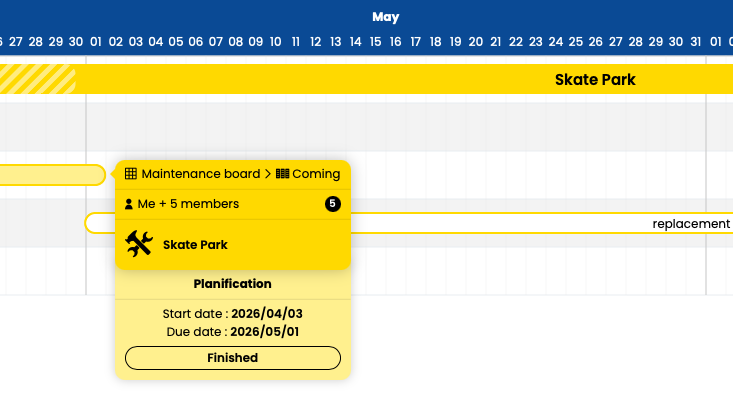
Task: Click the striped section of Skate Park bar
Action: pyautogui.click(x=37, y=79)
